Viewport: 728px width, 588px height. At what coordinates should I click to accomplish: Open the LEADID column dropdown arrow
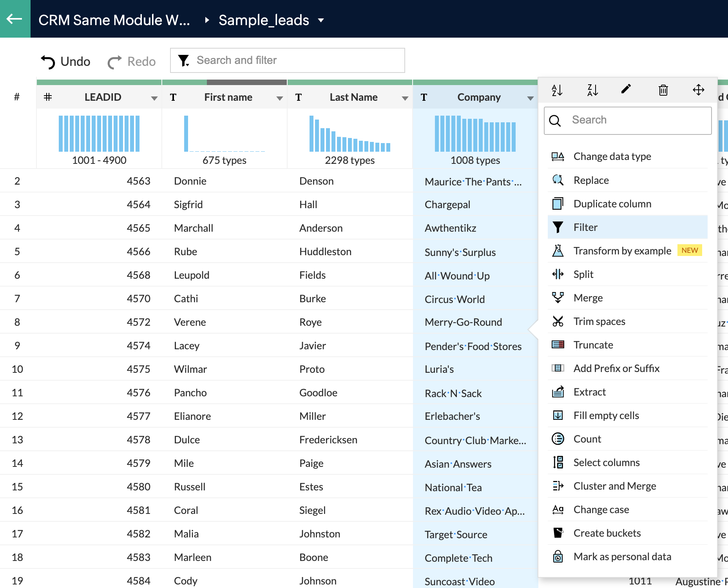click(x=154, y=98)
